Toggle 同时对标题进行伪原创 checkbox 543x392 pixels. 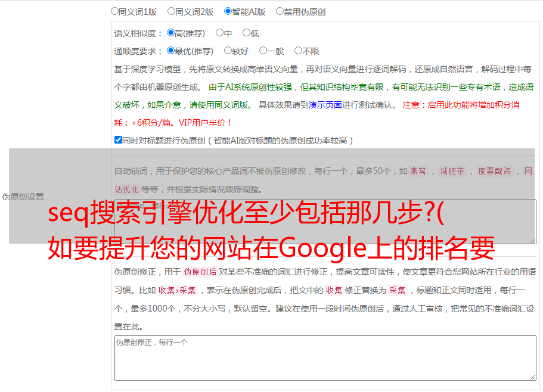click(118, 140)
